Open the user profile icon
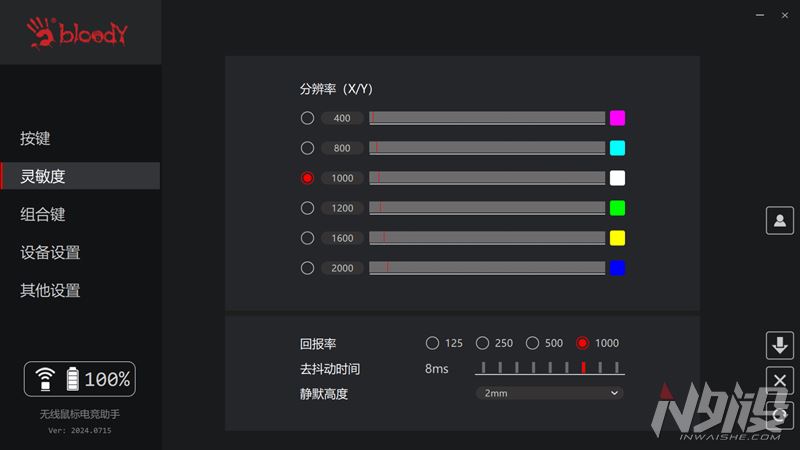The image size is (800, 450). (x=779, y=221)
